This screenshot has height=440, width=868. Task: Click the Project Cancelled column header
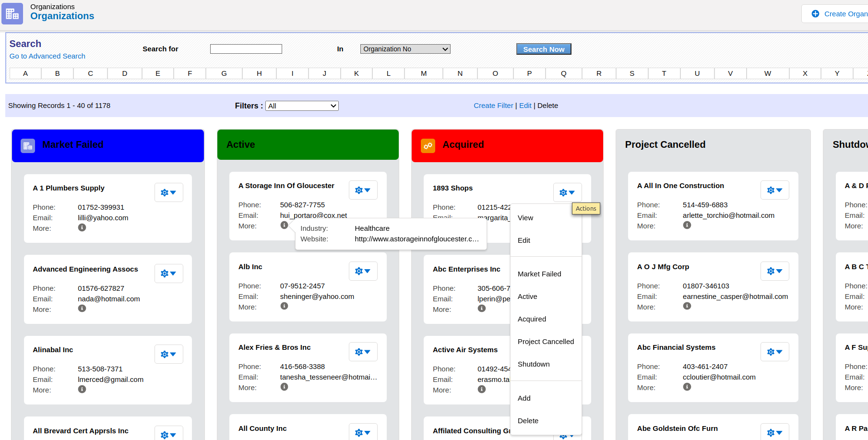click(x=713, y=144)
